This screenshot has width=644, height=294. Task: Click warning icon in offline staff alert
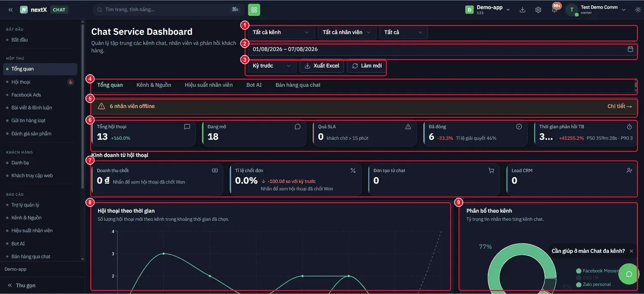click(x=101, y=106)
